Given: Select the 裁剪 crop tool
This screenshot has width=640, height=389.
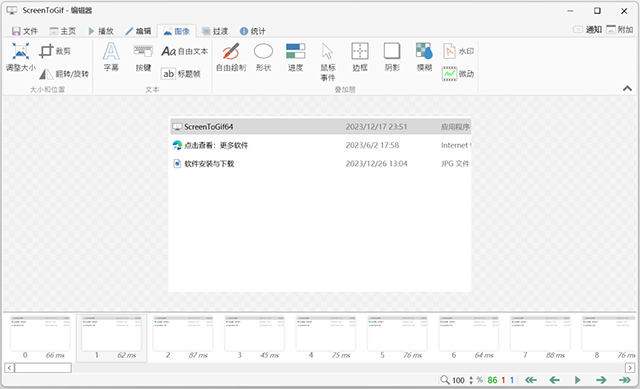Looking at the screenshot, I should point(56,51).
